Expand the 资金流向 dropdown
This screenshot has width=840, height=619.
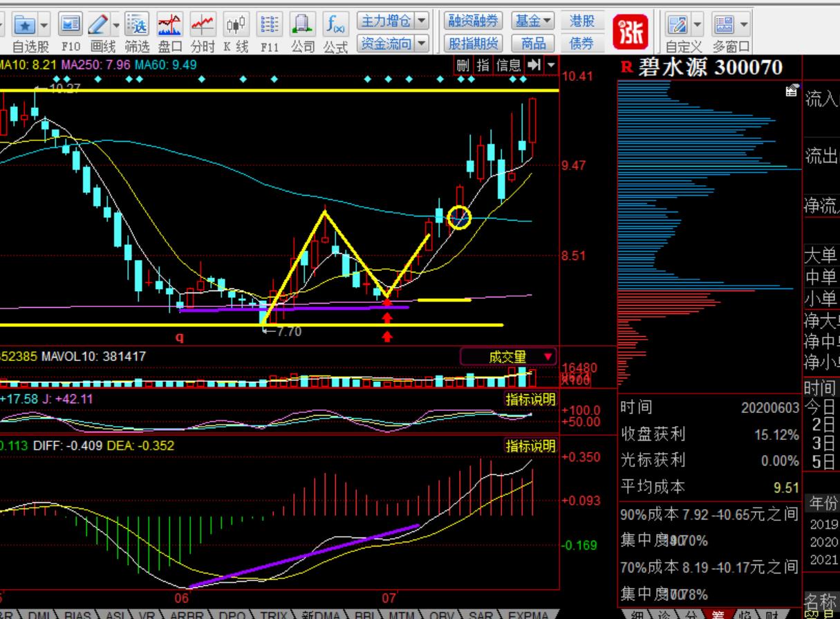[422, 44]
